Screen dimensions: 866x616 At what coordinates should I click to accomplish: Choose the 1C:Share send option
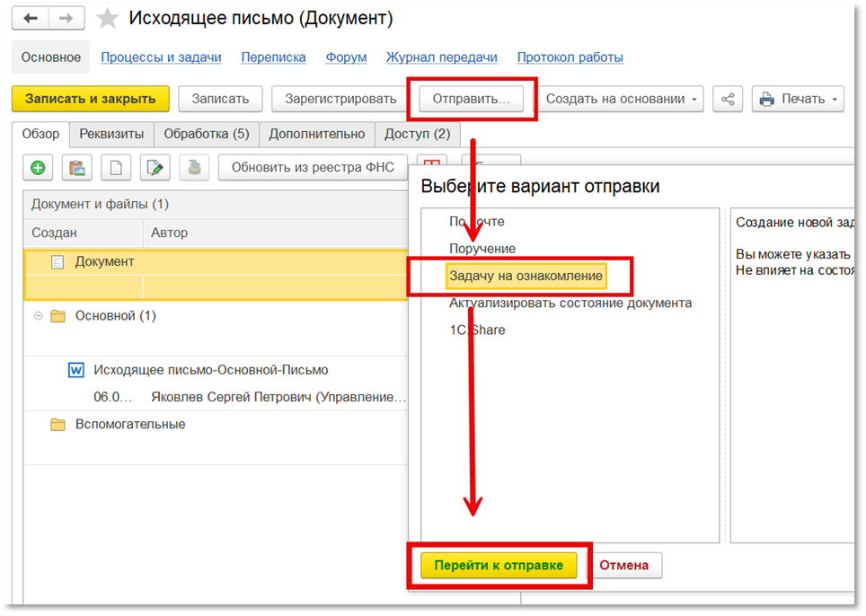477,330
